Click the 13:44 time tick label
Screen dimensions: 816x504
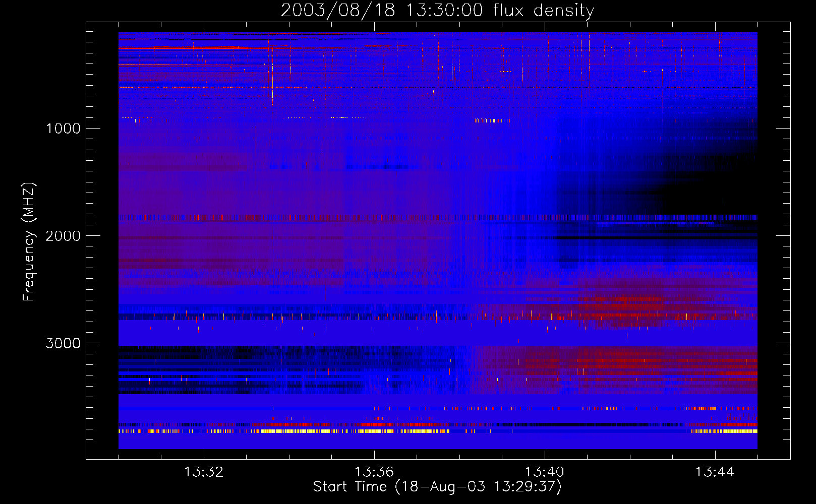pos(715,472)
